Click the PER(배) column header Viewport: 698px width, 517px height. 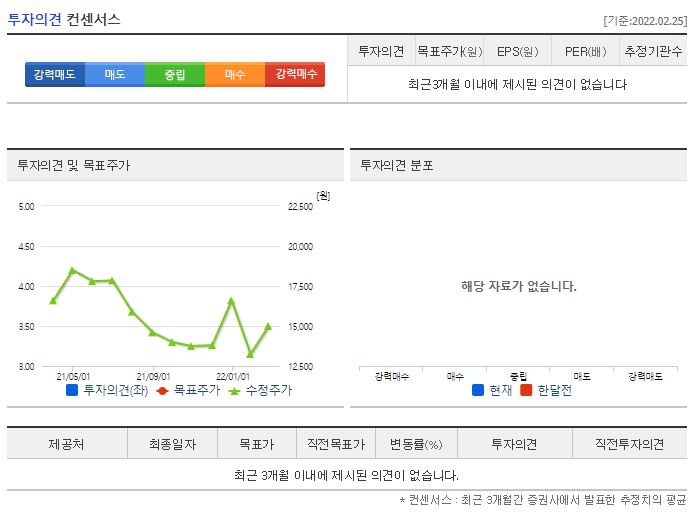pos(585,51)
